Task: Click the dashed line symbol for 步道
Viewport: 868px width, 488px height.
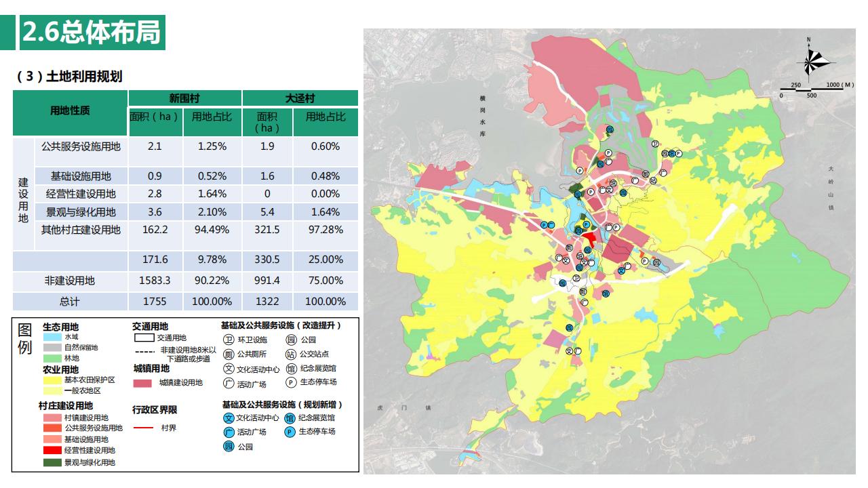Action: pyautogui.click(x=144, y=351)
